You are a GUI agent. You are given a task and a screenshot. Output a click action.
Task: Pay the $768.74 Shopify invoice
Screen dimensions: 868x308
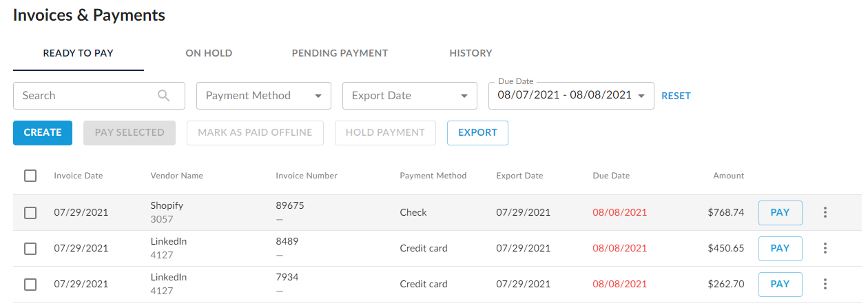(x=780, y=212)
